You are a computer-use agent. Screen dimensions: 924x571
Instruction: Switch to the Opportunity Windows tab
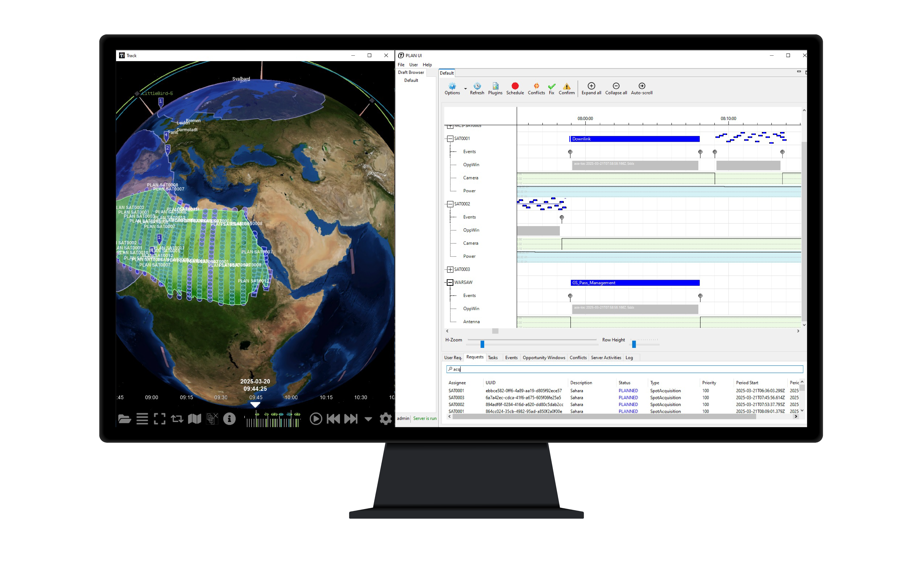click(544, 358)
